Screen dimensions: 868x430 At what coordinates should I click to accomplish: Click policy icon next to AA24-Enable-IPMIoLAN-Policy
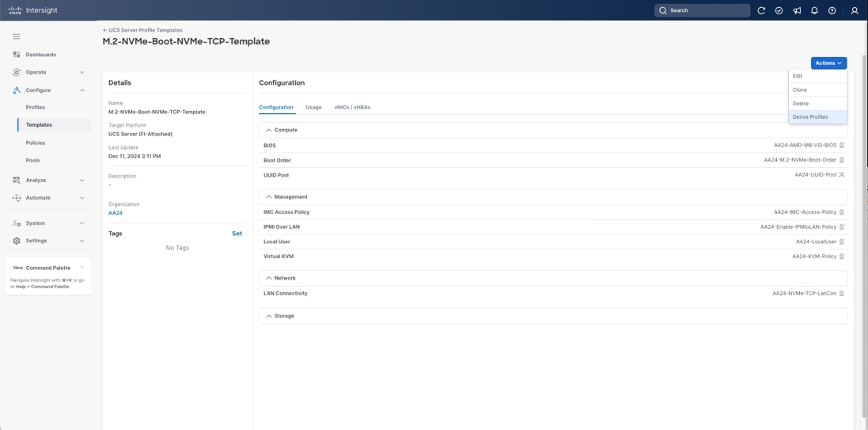[841, 226]
